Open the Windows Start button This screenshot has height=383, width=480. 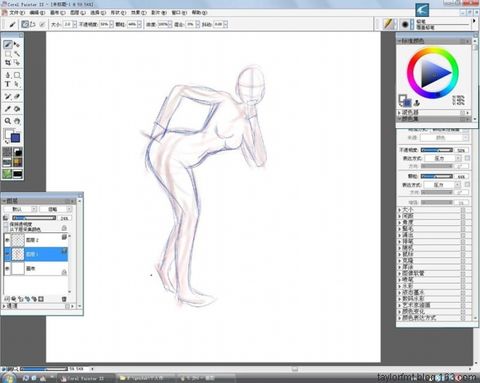[9, 378]
